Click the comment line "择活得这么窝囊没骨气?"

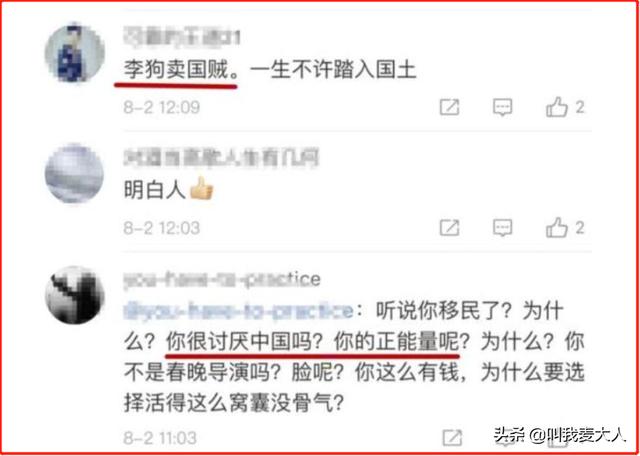232,405
